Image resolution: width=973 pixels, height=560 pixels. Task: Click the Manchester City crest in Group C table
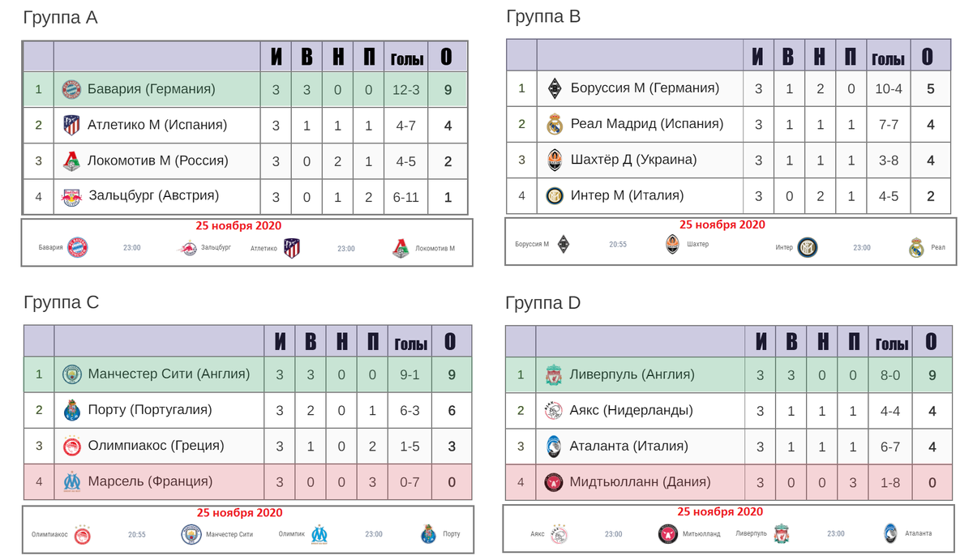coord(72,374)
